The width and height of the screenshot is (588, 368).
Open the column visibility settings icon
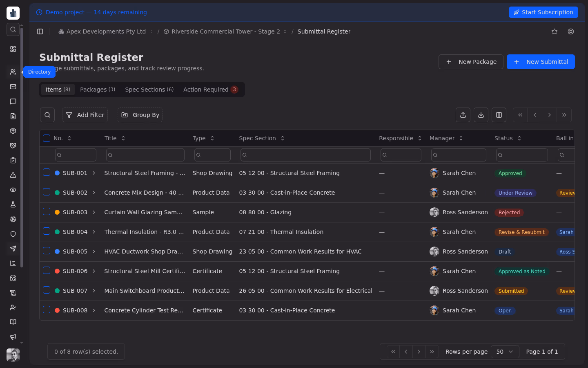pos(499,115)
